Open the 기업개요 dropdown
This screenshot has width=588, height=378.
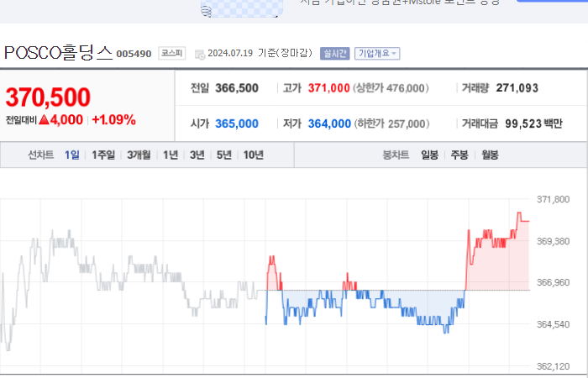point(377,53)
